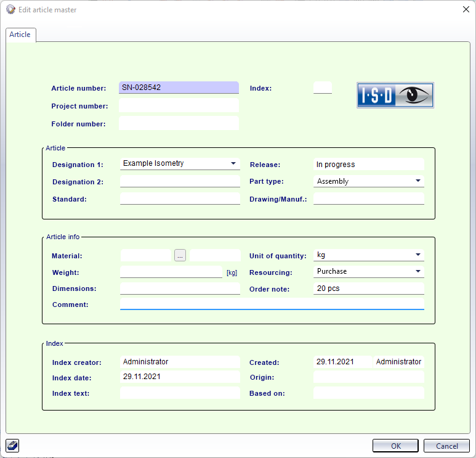Focus the Index text field

[x=180, y=393]
